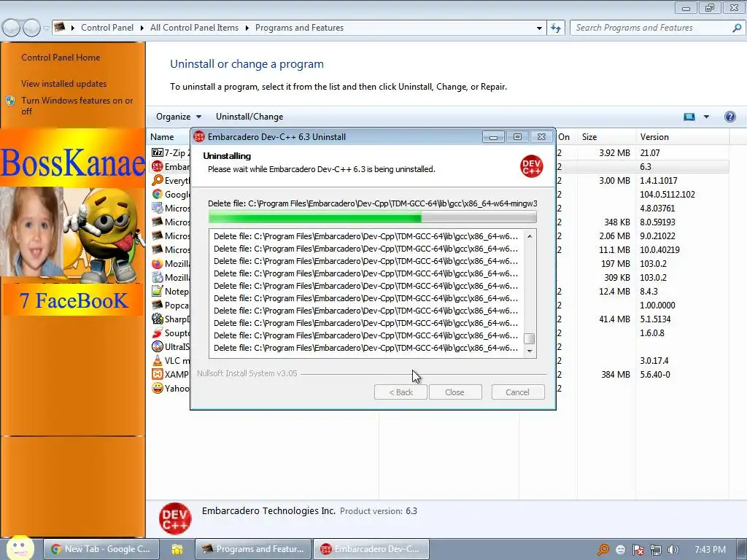The height and width of the screenshot is (560, 747).
Task: Sort by the Name column header
Action: coord(162,137)
